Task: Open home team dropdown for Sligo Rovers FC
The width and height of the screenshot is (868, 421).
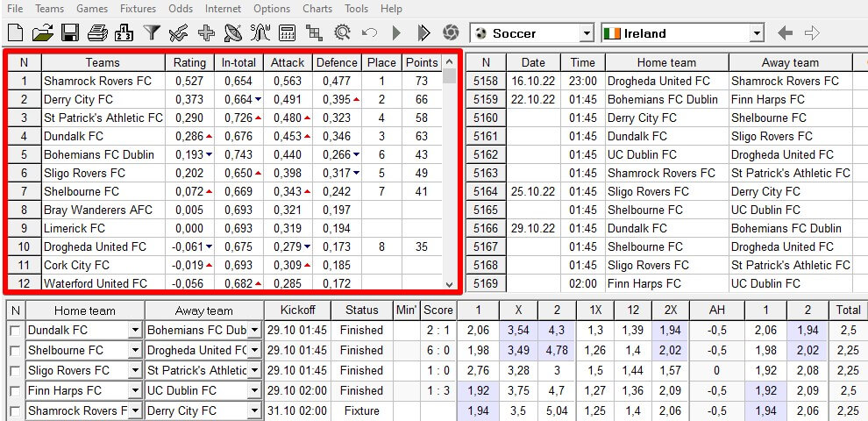Action: [135, 371]
